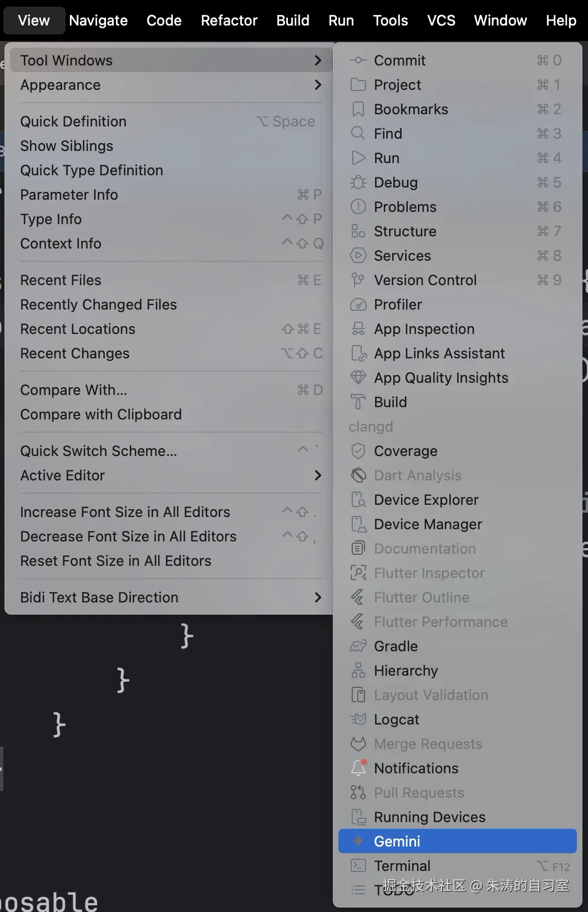Screen dimensions: 588x912
Task: Choose Recent Files from View menu
Action: (x=61, y=280)
